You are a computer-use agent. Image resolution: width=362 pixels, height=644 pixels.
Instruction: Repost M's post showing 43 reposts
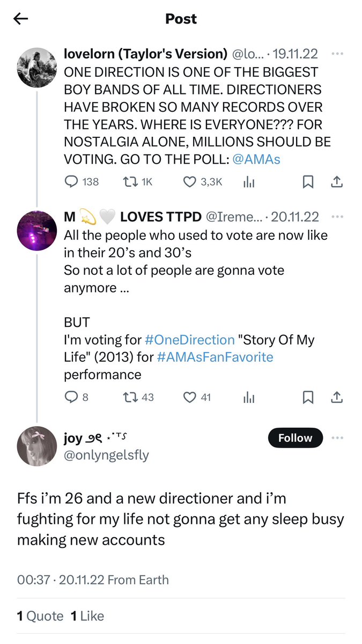138,397
